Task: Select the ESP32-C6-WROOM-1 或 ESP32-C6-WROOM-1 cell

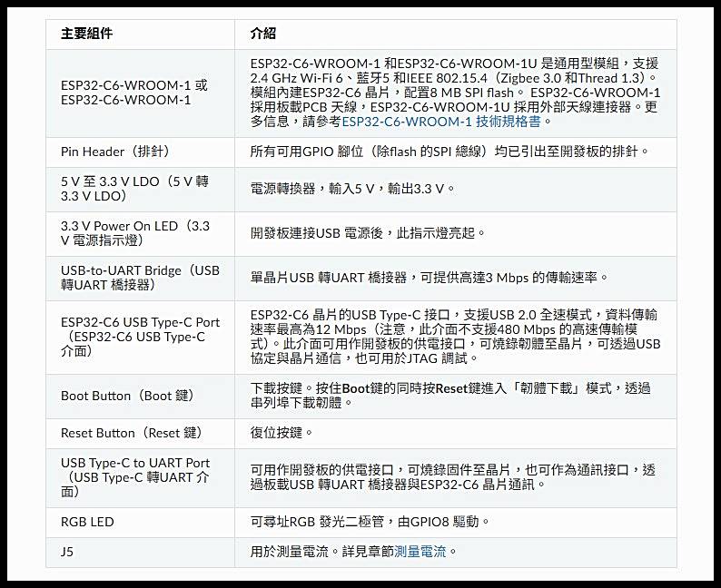Action: point(140,93)
